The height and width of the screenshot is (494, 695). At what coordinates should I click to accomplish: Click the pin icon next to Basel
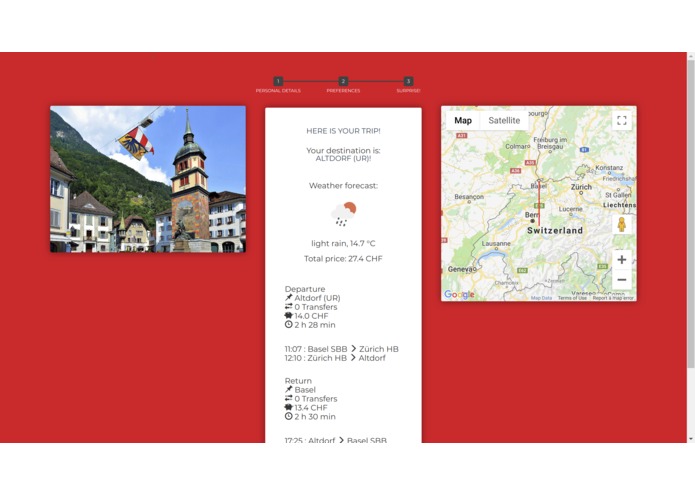tap(289, 389)
